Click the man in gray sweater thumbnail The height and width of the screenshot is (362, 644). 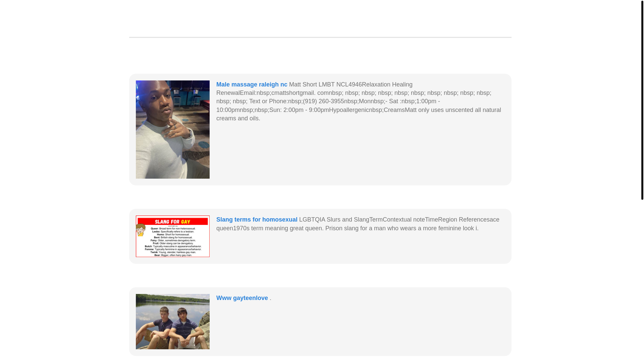tap(173, 129)
